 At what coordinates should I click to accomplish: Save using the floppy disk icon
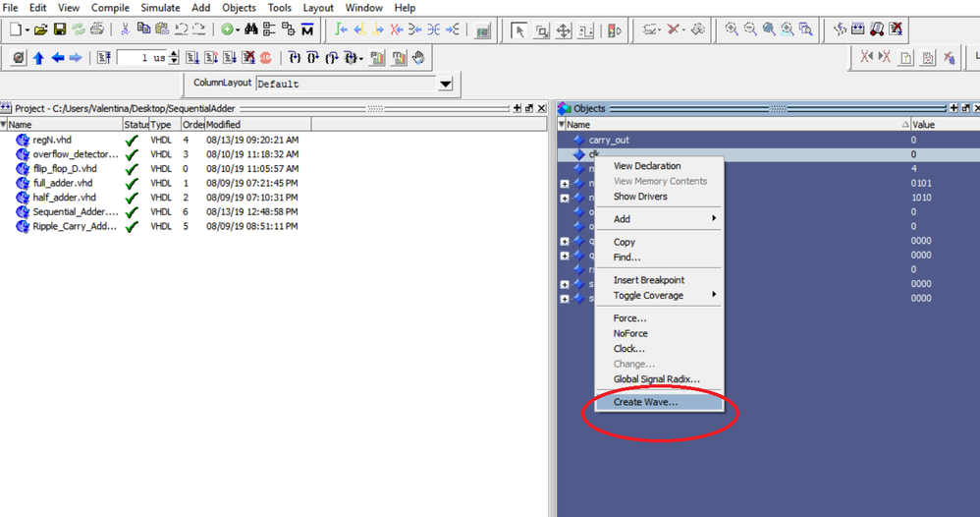point(59,29)
